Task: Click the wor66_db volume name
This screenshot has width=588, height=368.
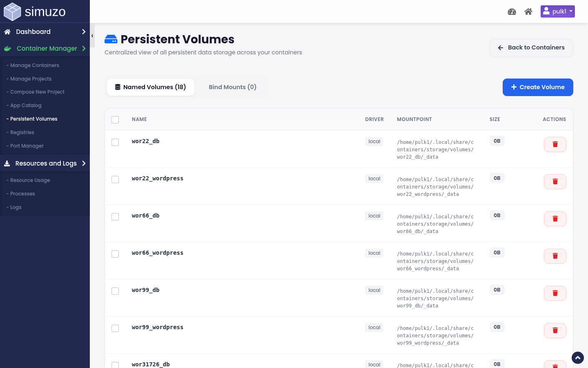Action: pyautogui.click(x=145, y=215)
